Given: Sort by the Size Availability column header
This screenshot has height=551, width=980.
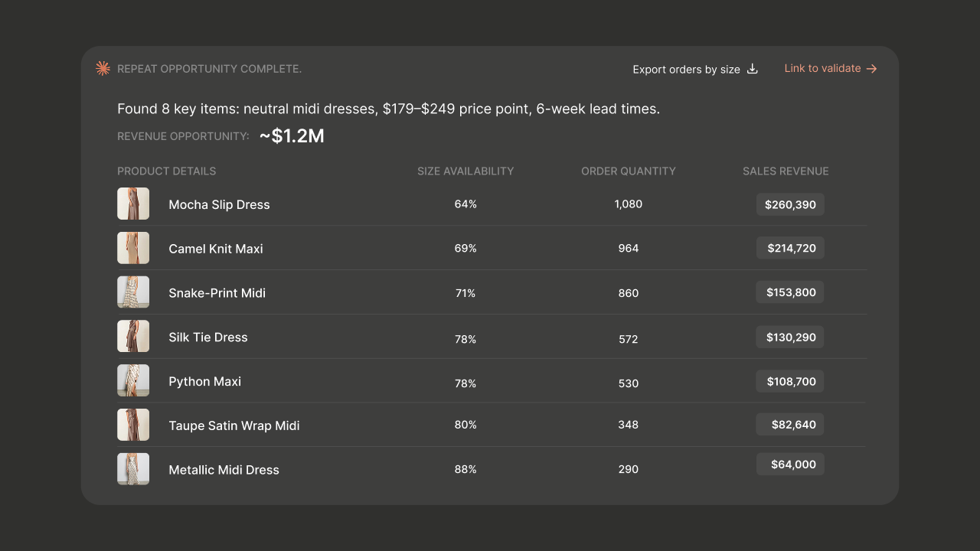Looking at the screenshot, I should (x=465, y=171).
